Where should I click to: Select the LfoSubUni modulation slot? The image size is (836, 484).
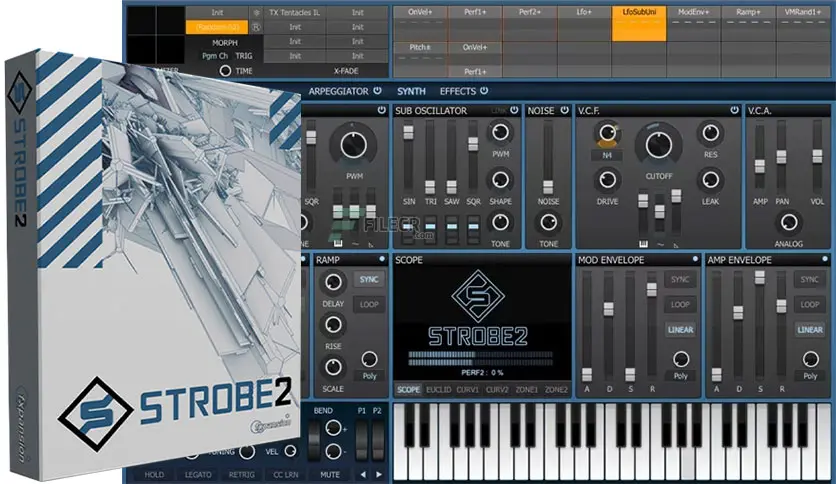638,12
